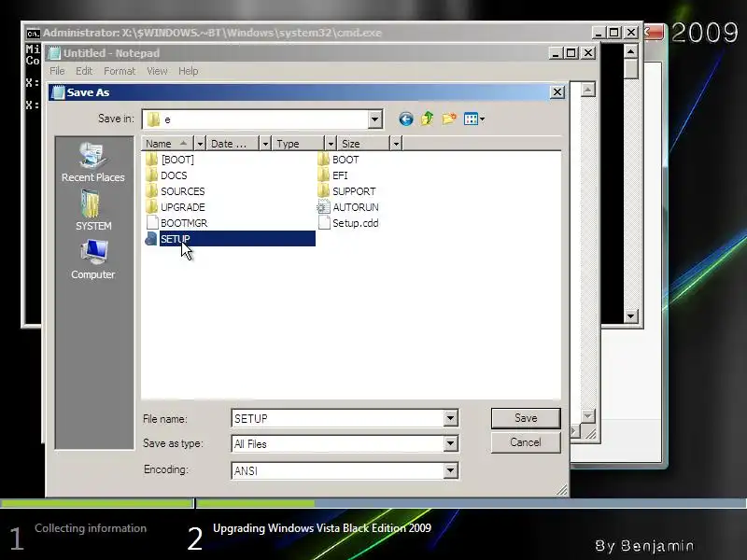Minimize the cmd.exe window
Viewport: 747px width, 560px height.
pos(599,33)
